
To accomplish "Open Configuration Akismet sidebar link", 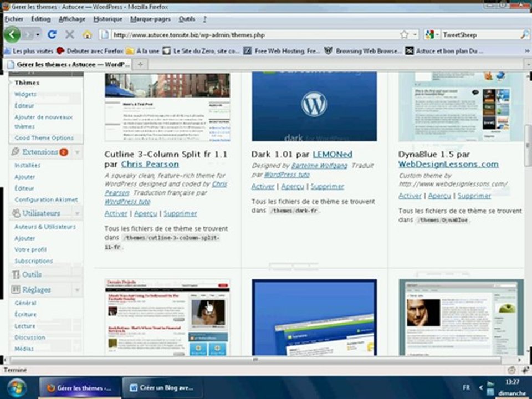I will [46, 199].
